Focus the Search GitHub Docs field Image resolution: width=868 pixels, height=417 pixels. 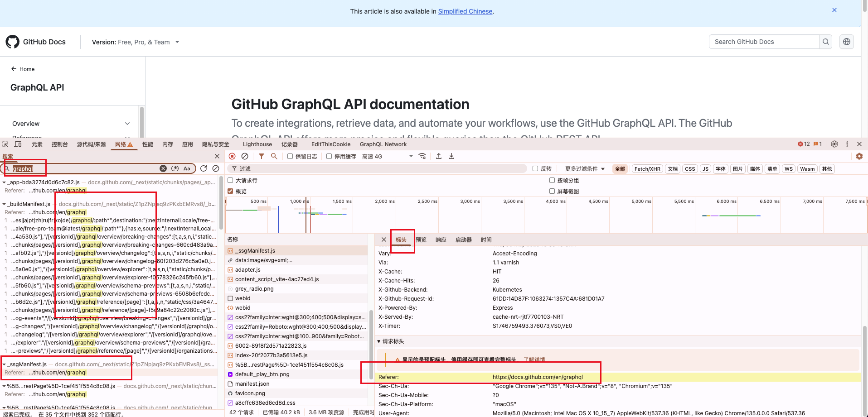point(764,42)
